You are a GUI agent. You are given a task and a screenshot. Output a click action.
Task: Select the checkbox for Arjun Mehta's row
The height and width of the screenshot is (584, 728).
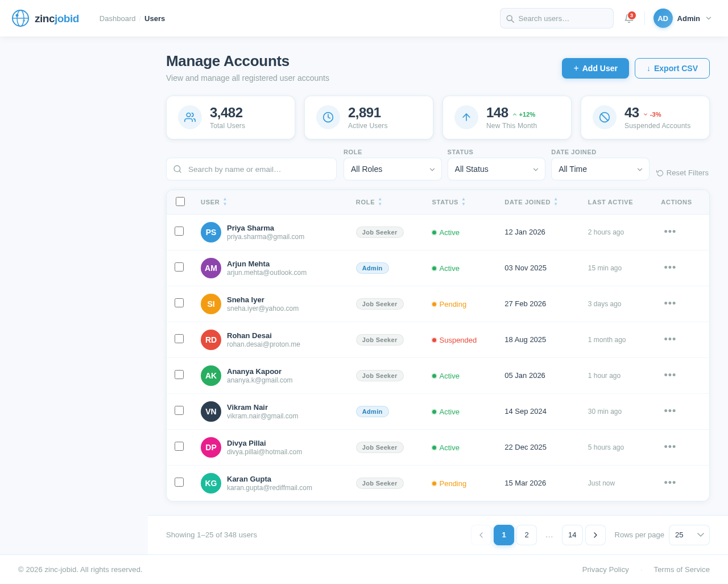tap(180, 268)
